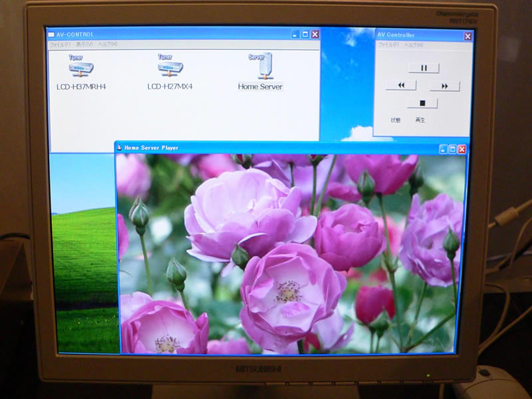Pause playback in AV Controller
Image resolution: width=532 pixels, height=399 pixels.
[x=424, y=68]
